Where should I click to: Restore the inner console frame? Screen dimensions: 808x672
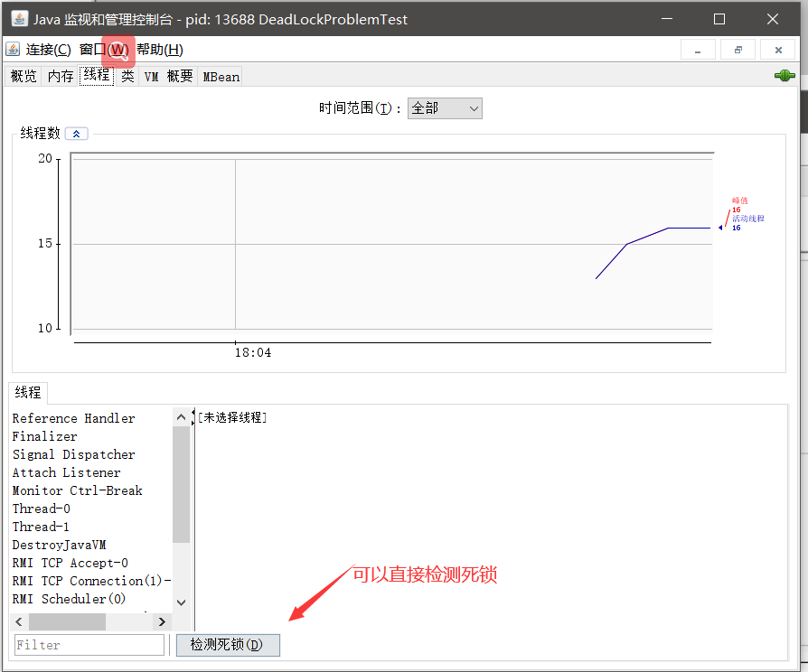click(x=738, y=50)
